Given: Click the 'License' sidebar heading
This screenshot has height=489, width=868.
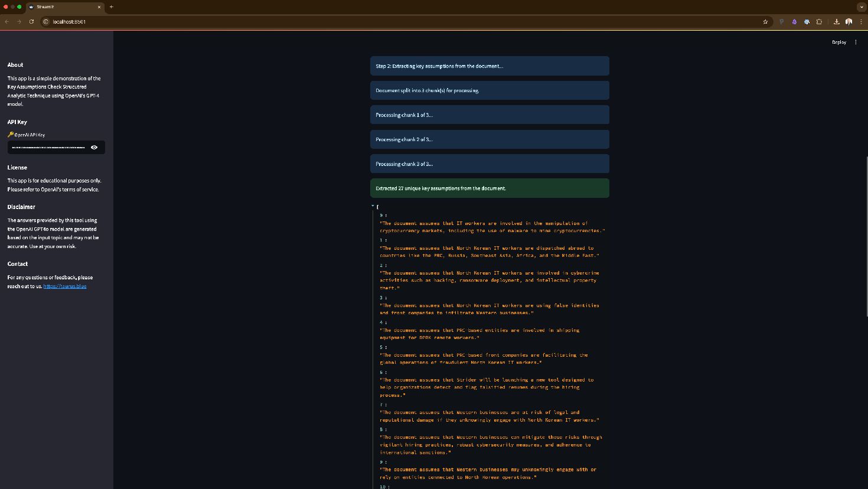Looking at the screenshot, I should tap(17, 168).
